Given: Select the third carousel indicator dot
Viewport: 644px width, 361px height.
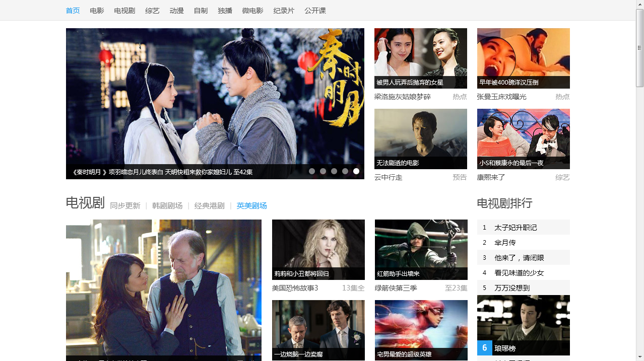Looking at the screenshot, I should pos(334,171).
